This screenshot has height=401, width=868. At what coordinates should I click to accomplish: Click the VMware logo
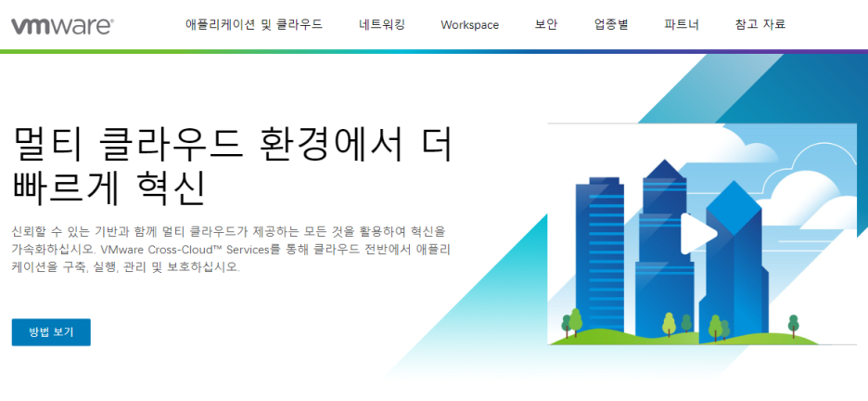point(62,25)
